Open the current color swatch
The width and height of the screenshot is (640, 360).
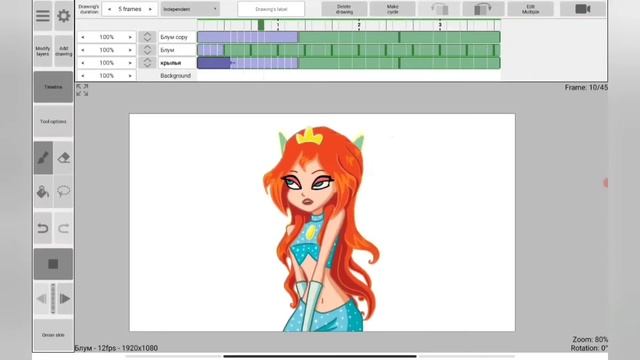point(53,264)
